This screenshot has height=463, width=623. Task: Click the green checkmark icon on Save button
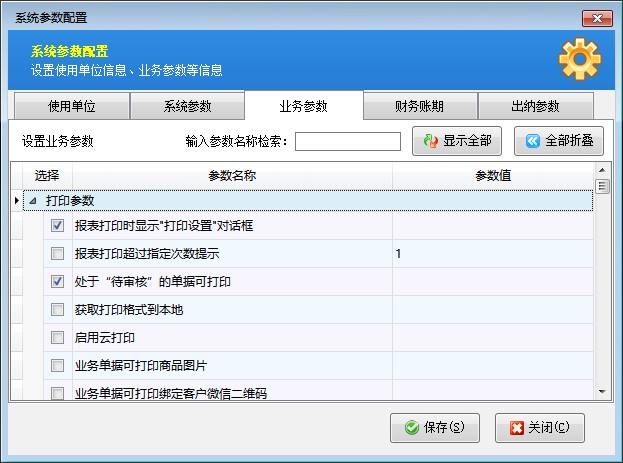tap(411, 428)
